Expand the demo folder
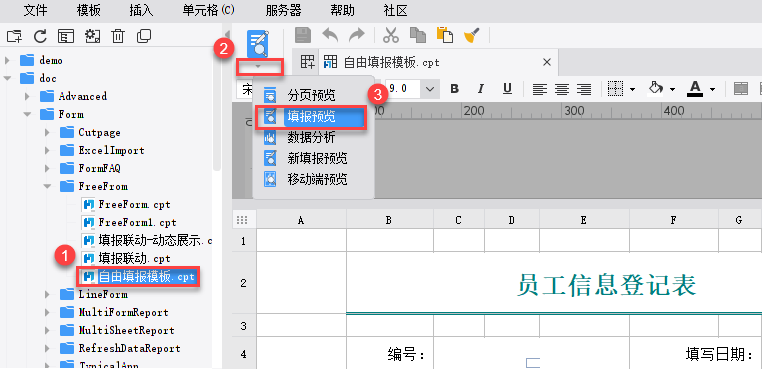This screenshot has height=369, width=762. 7,60
